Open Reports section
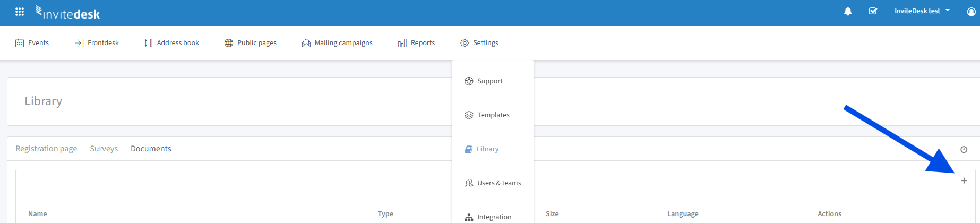Screen dimensions: 980x223 416,43
